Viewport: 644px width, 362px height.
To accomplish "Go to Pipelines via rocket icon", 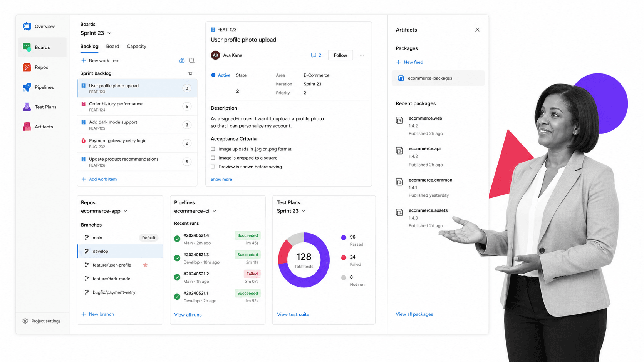I will point(27,87).
